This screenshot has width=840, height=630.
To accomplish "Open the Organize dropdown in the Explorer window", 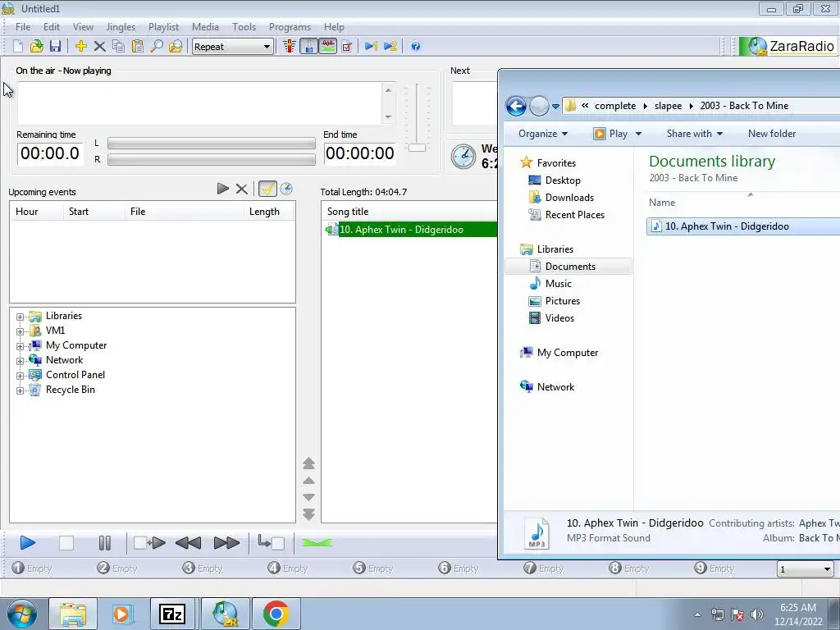I will coord(543,134).
